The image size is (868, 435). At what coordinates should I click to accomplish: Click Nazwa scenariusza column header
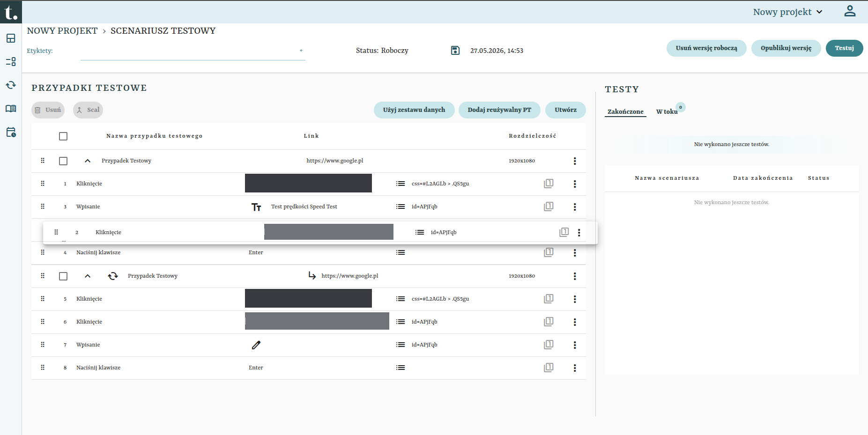coord(667,178)
